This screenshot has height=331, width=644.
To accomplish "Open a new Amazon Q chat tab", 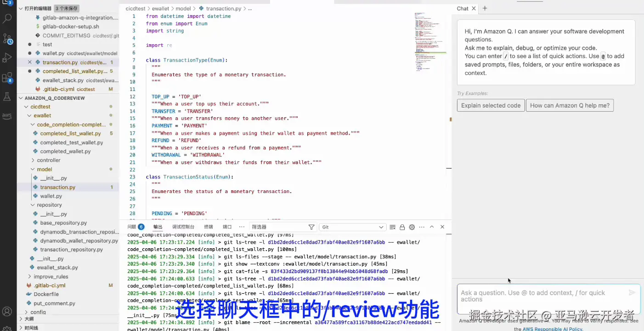I will tap(485, 8).
